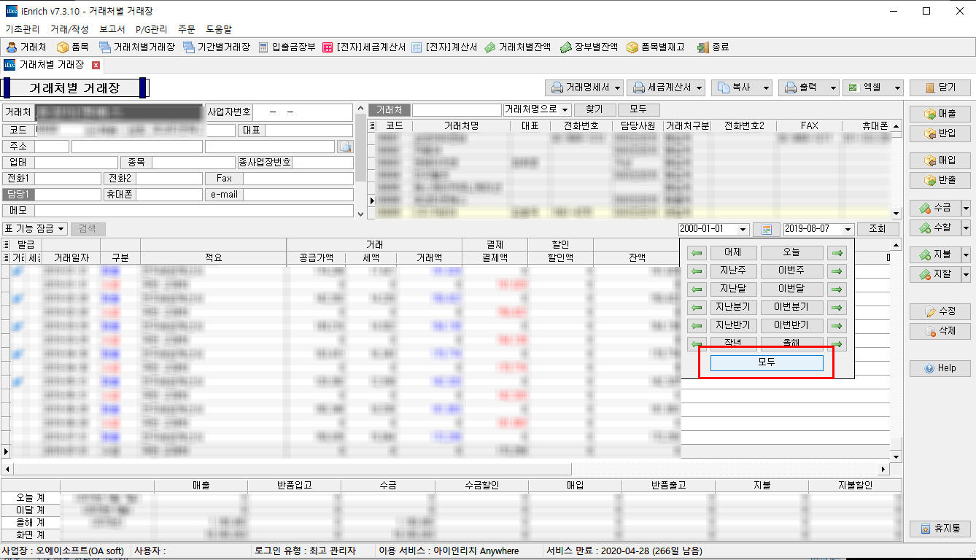Click the calendar icon between date fields

coord(766,229)
